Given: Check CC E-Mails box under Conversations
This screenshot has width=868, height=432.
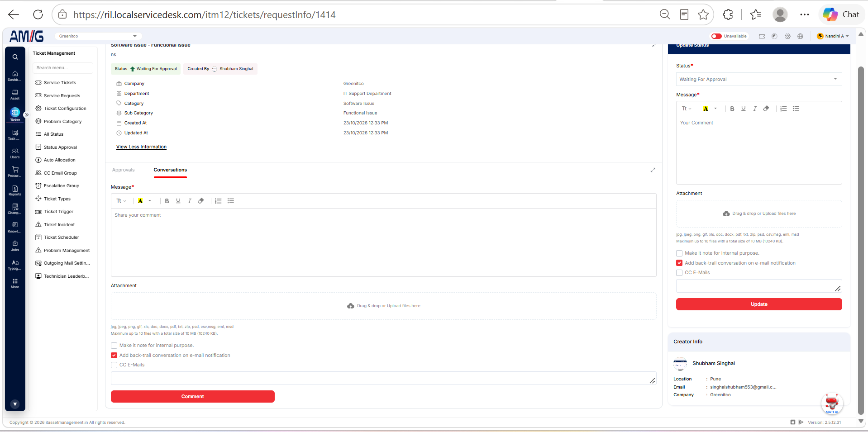Looking at the screenshot, I should pyautogui.click(x=114, y=365).
